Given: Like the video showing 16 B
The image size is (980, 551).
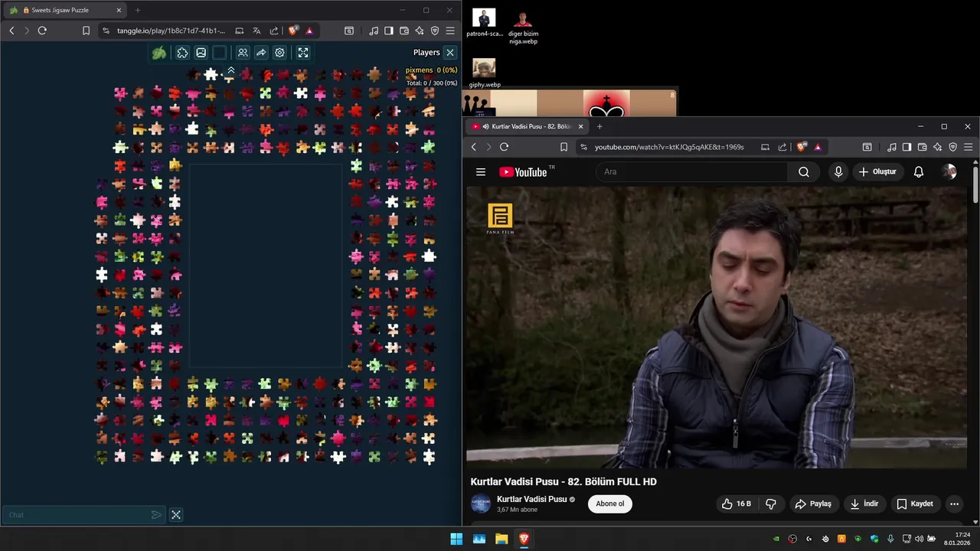Looking at the screenshot, I should [736, 504].
